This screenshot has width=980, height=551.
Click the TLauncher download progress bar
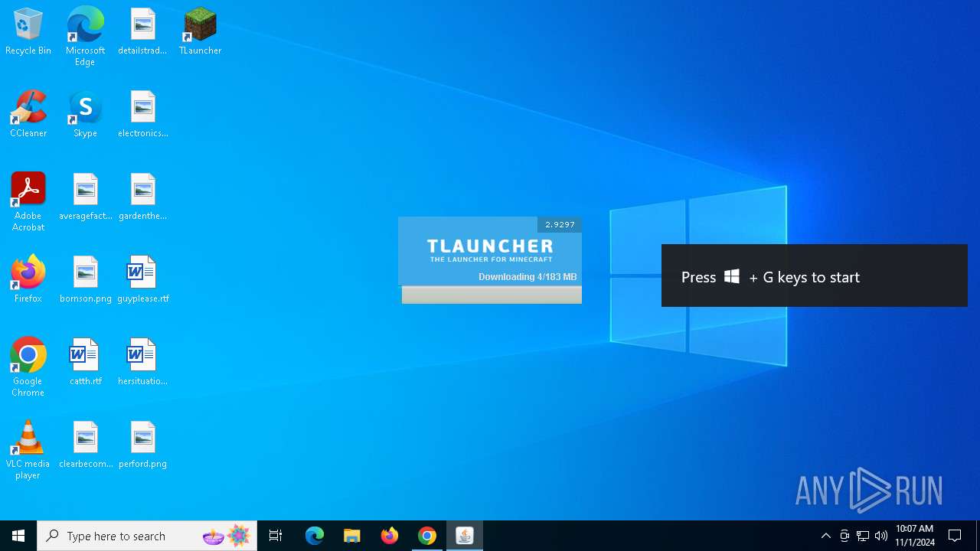(x=492, y=295)
